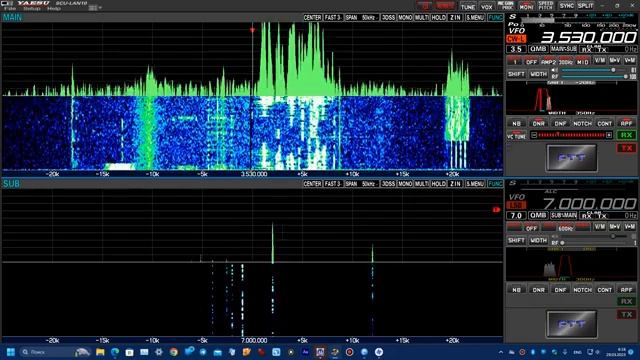Toggle HOLD on the SUB scope

tap(438, 184)
